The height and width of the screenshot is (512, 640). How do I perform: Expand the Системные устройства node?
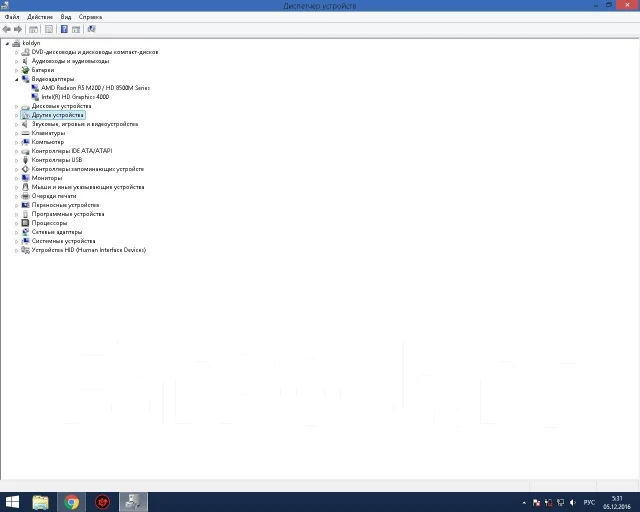(x=16, y=241)
